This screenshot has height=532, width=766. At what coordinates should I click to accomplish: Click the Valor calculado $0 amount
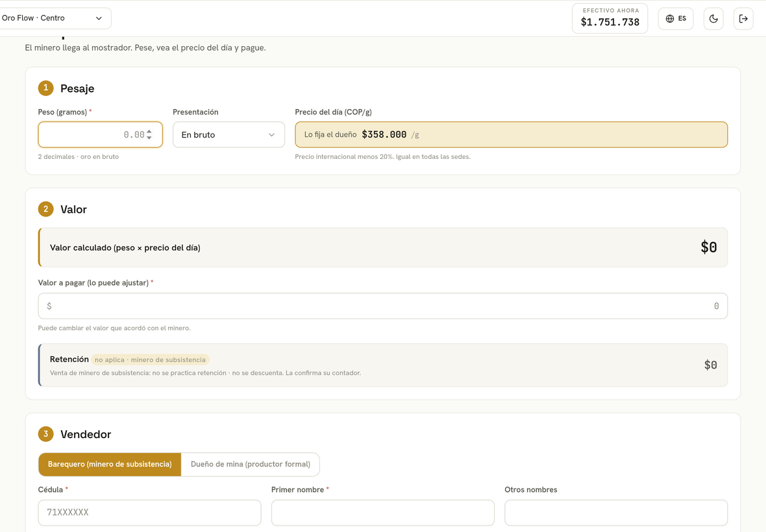[709, 247]
